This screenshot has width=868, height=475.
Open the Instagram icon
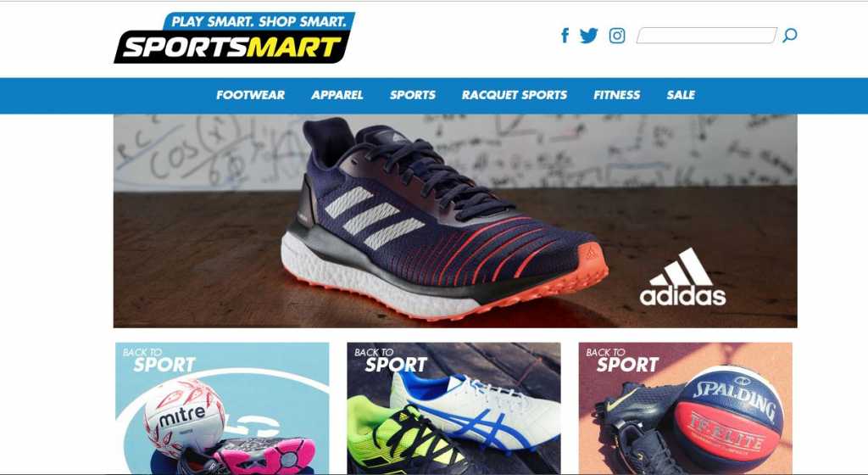[x=617, y=36]
